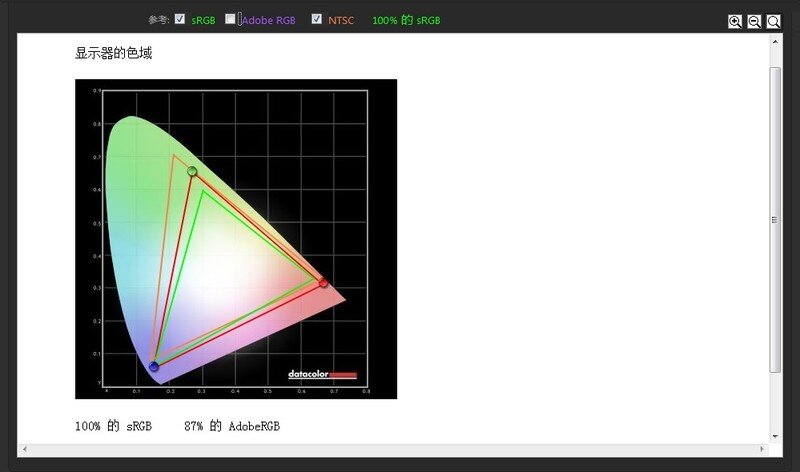Uncheck the NTSC reference checkbox
Screen dimensions: 800x472
click(317, 19)
